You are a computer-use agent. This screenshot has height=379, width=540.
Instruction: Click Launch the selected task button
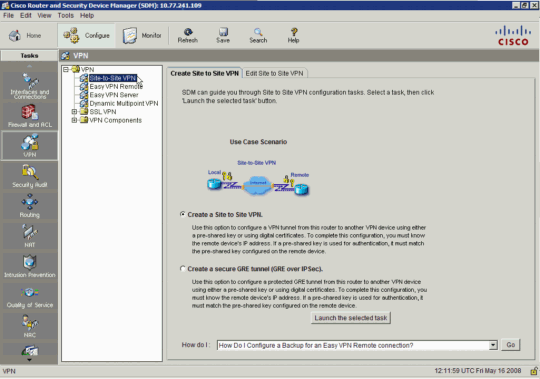point(351,318)
